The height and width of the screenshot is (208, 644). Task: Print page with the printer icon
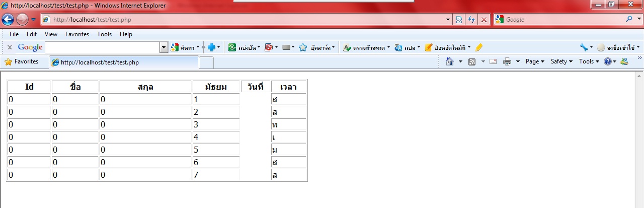(507, 61)
